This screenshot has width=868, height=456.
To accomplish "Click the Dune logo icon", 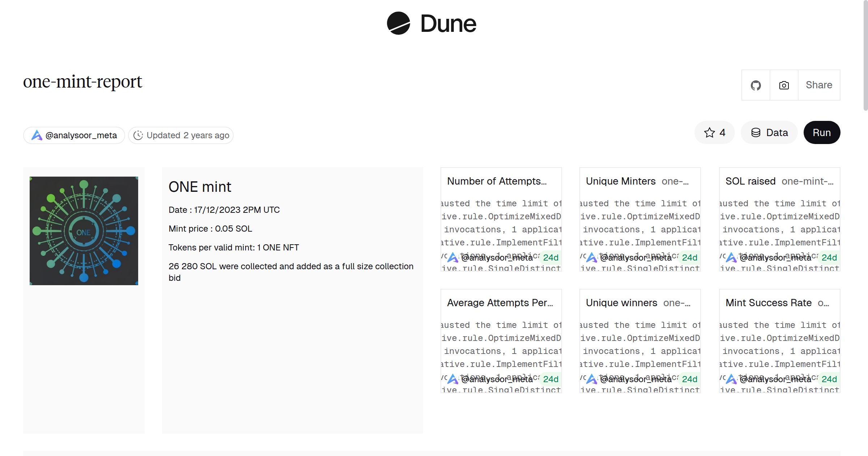I will tap(398, 23).
